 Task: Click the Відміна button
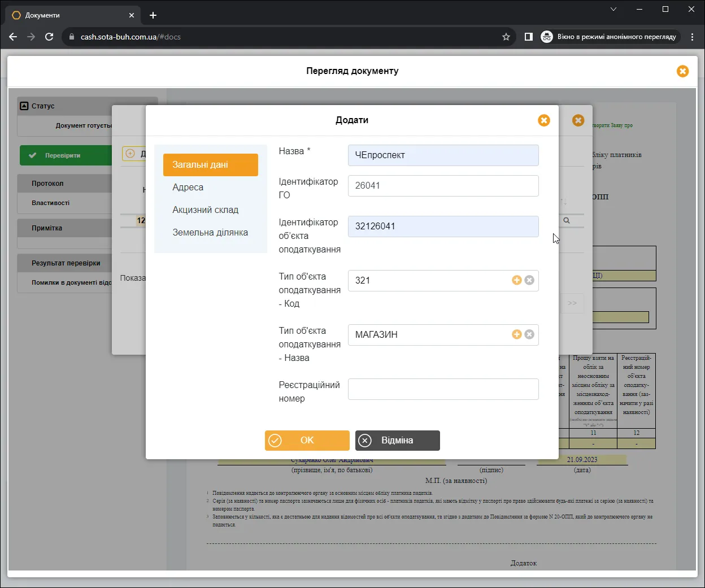pos(398,441)
